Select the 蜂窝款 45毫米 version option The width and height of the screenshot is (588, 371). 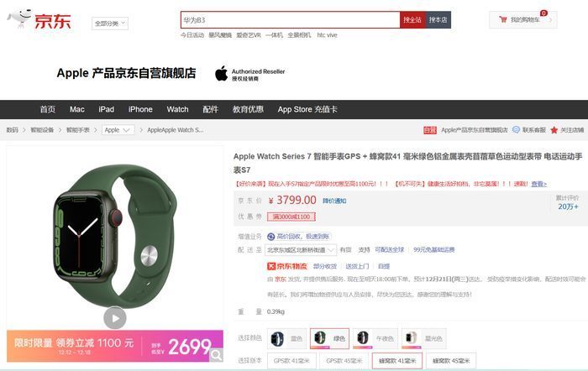click(x=451, y=361)
